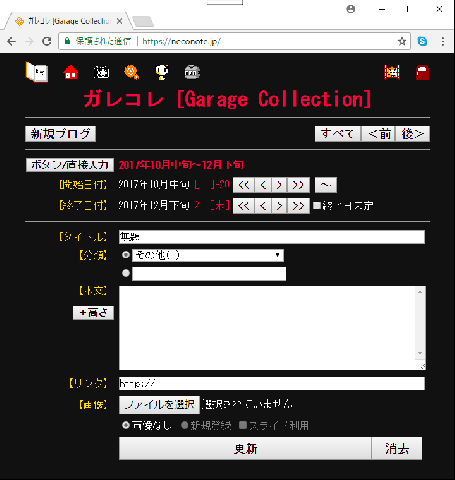455x480 pixels.
Task: Open the pixel invader icon
Action: (x=392, y=72)
